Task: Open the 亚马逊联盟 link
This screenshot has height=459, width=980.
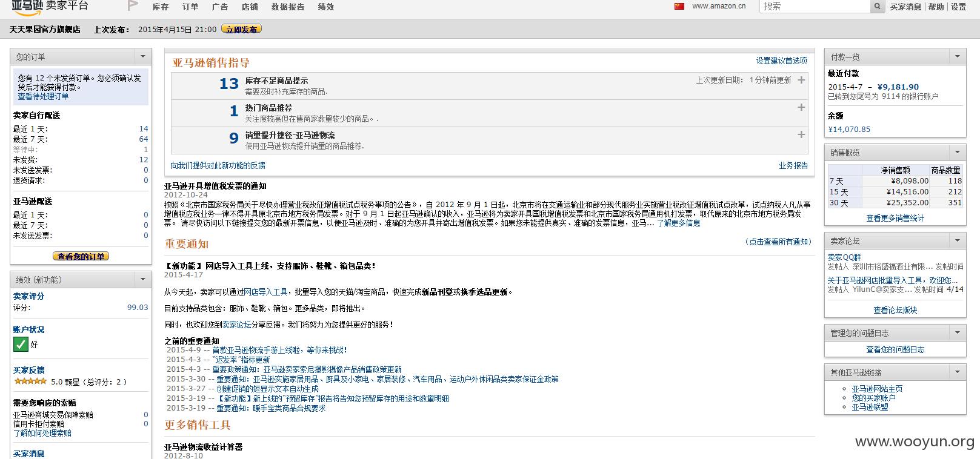Action: tap(870, 407)
